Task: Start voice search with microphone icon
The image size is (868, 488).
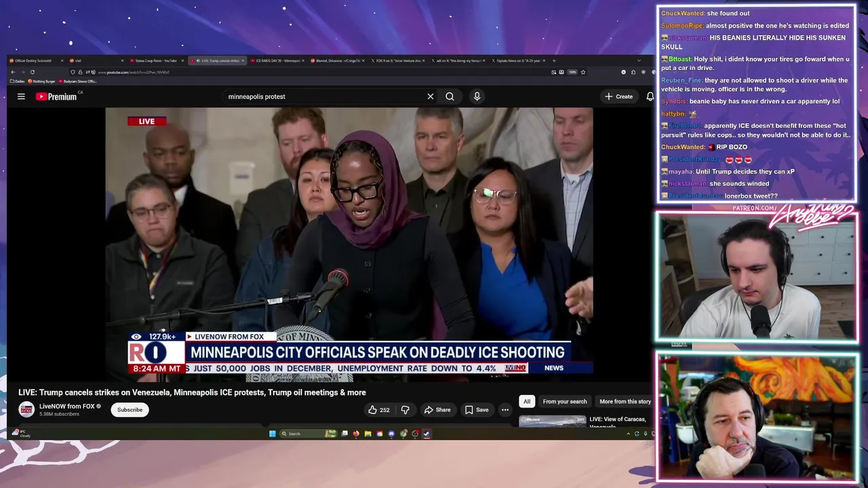Action: [477, 96]
